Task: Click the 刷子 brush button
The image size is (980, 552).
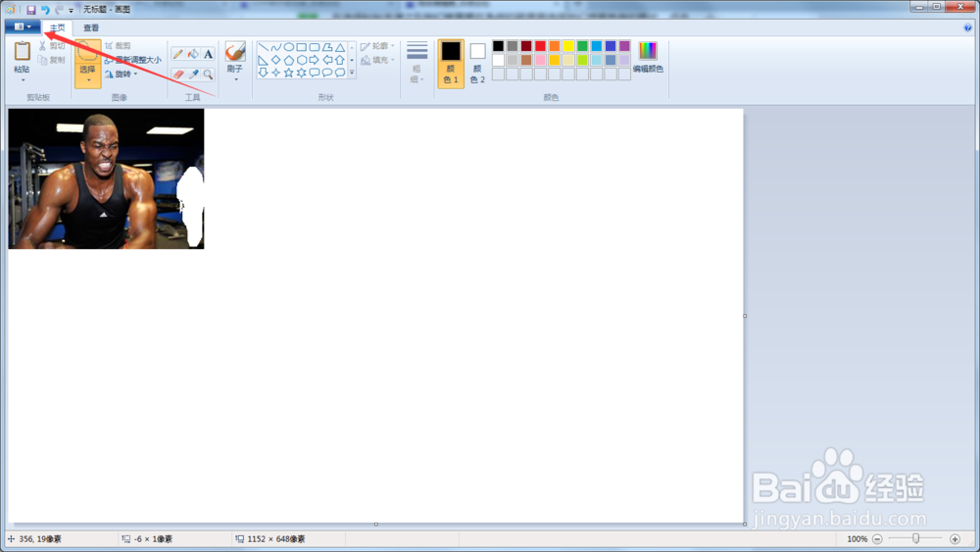Action: [235, 58]
